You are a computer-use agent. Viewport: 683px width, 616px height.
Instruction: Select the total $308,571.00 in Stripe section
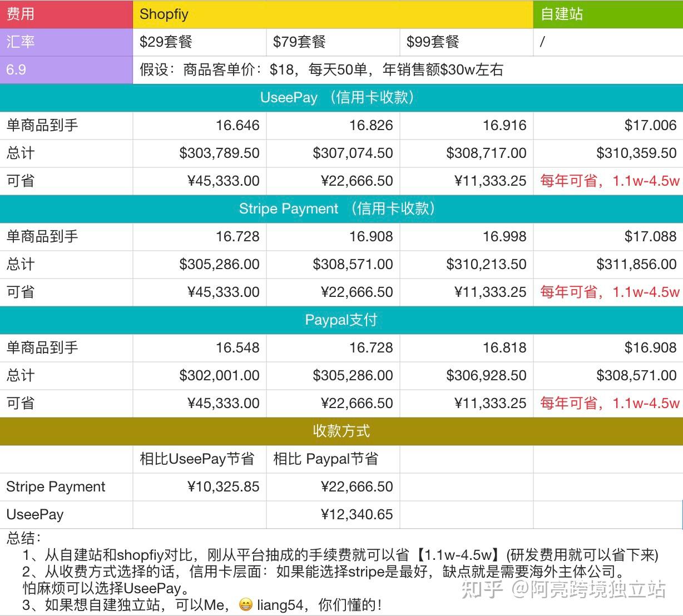point(353,264)
